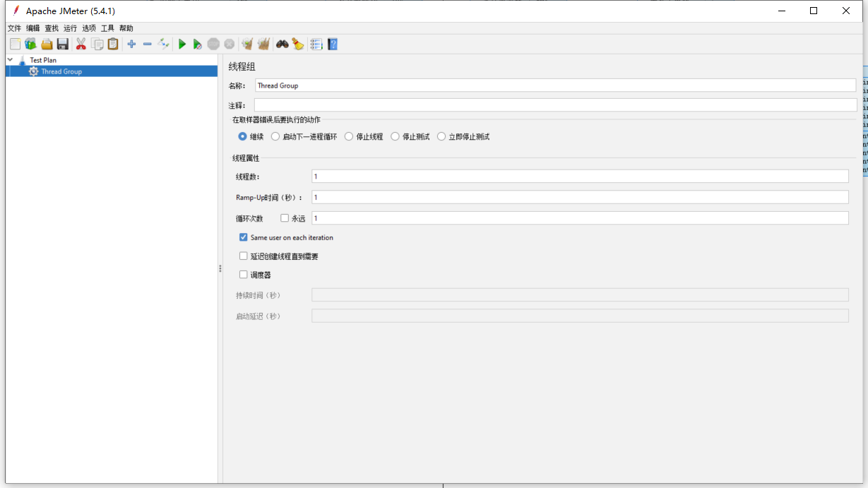Open the Templates icon
The width and height of the screenshot is (868, 488).
pos(30,44)
